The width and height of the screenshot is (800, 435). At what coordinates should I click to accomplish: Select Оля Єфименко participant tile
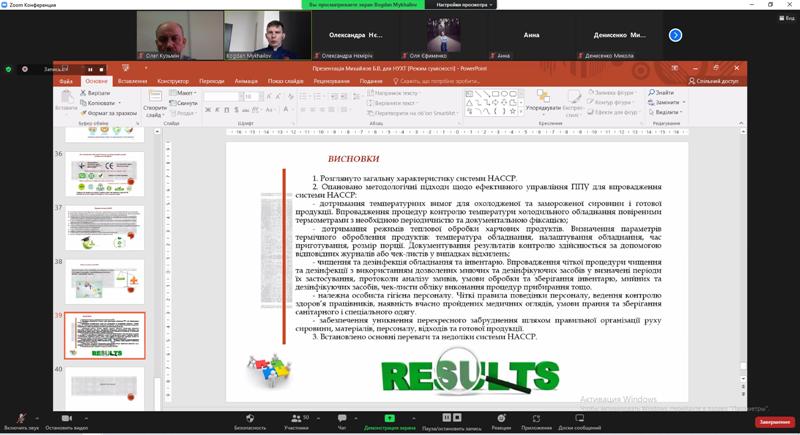(443, 35)
